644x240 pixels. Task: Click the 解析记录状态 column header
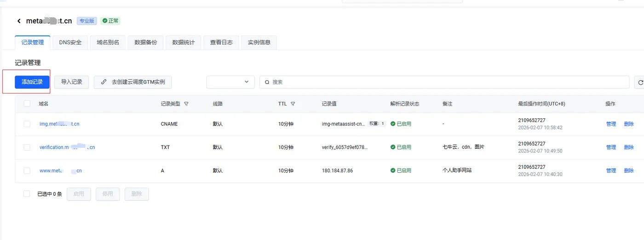pos(405,104)
